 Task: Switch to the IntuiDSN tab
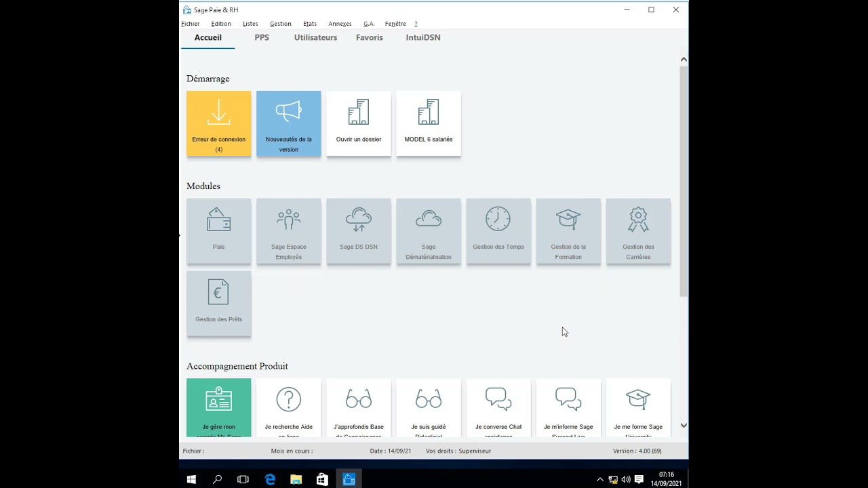pyautogui.click(x=423, y=38)
